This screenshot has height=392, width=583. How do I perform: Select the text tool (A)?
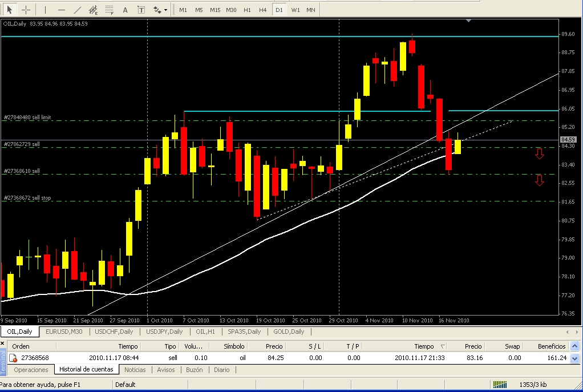[x=125, y=10]
